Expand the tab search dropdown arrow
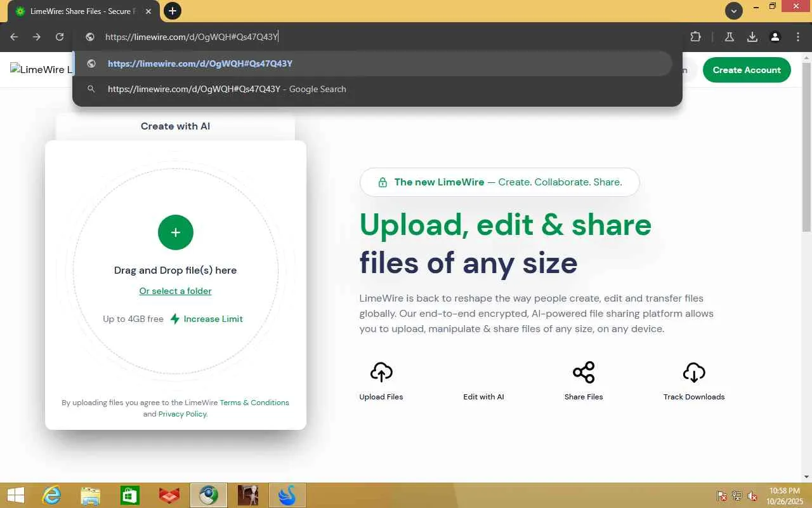The image size is (812, 508). click(x=734, y=11)
